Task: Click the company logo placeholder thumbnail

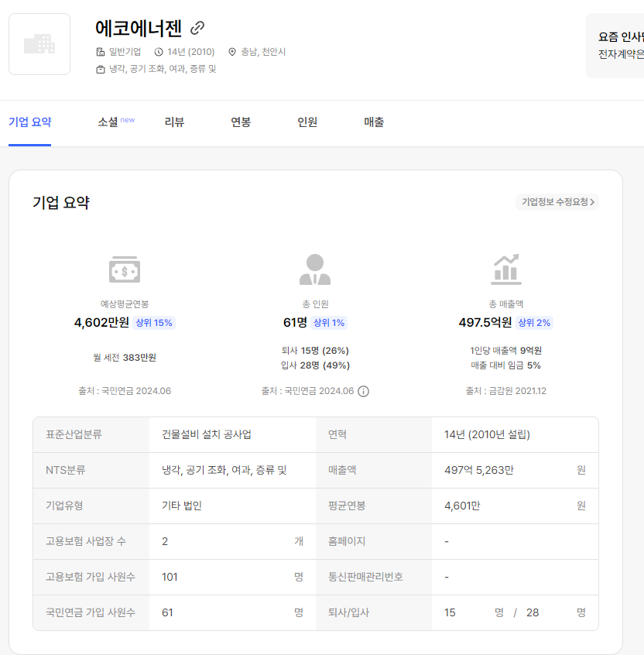Action: 39,44
